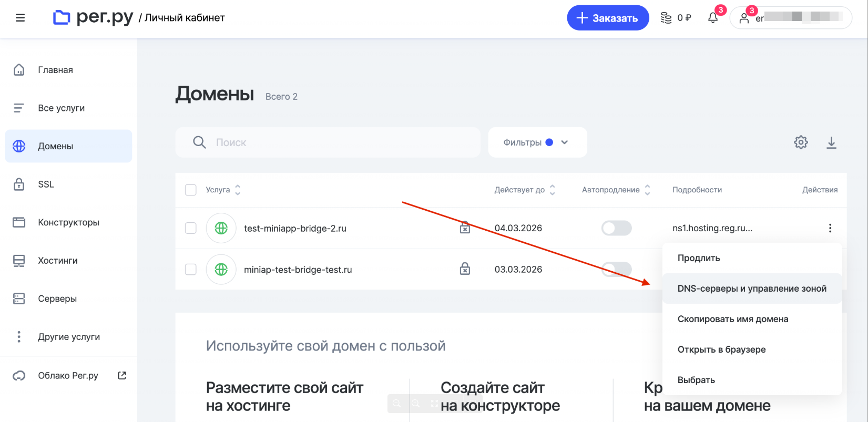Tick the select-all checkbox in header

tap(191, 190)
